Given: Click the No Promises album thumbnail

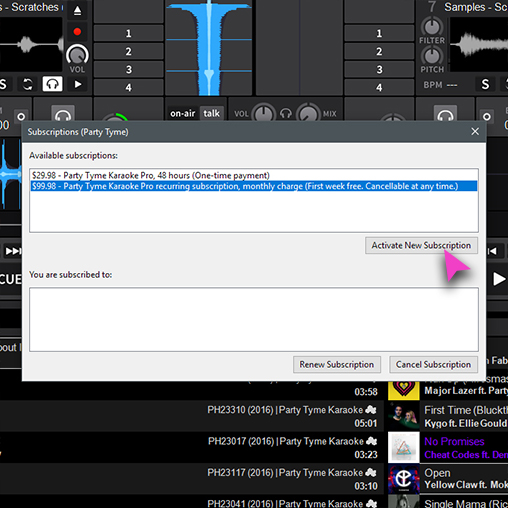Looking at the screenshot, I should point(403,447).
